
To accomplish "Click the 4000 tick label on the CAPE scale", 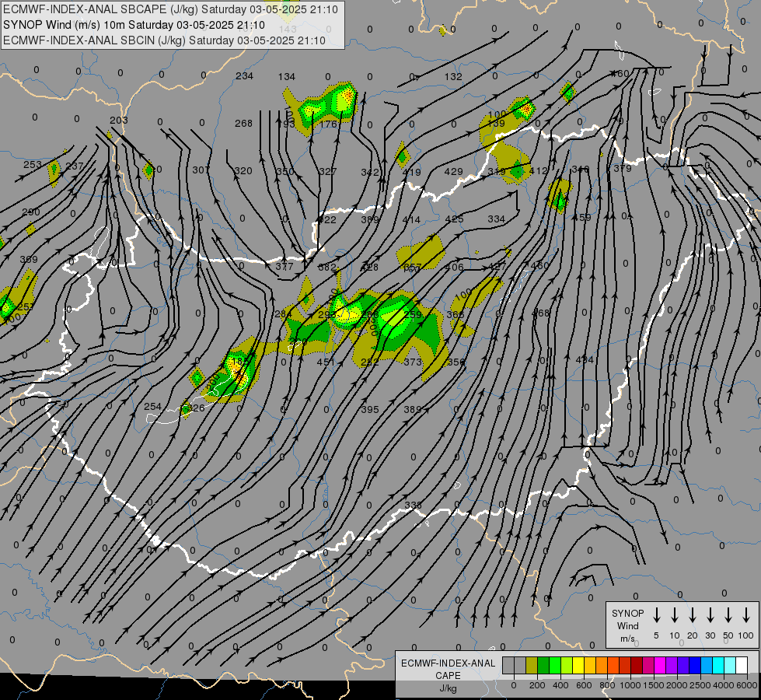I will pyautogui.click(x=723, y=685).
